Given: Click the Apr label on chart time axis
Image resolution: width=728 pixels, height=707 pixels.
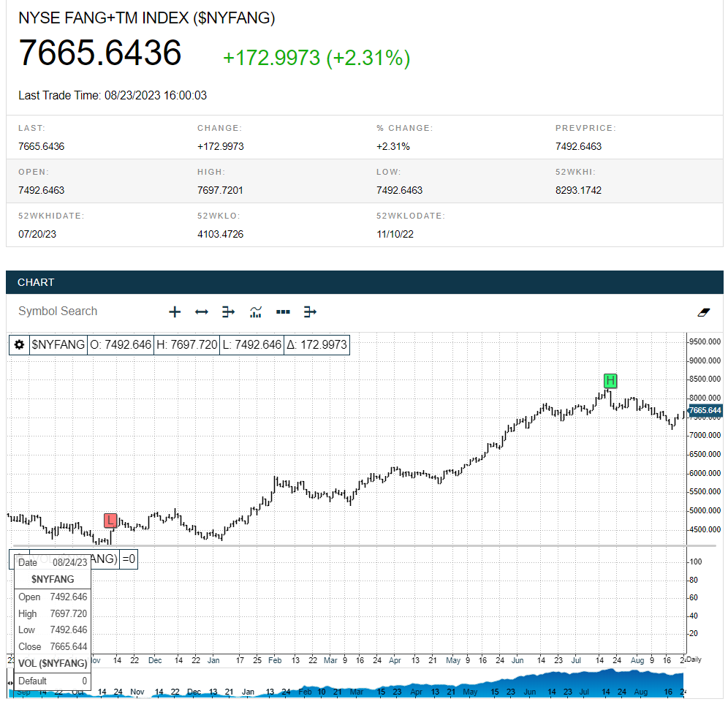Looking at the screenshot, I should [395, 660].
